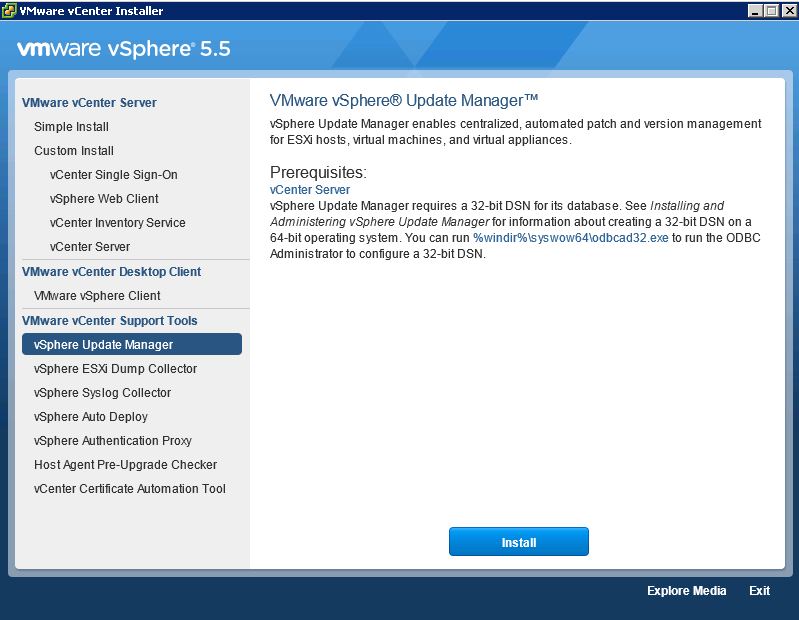Open vSphere Web Client entry
Image resolution: width=799 pixels, height=620 pixels.
[x=104, y=199]
